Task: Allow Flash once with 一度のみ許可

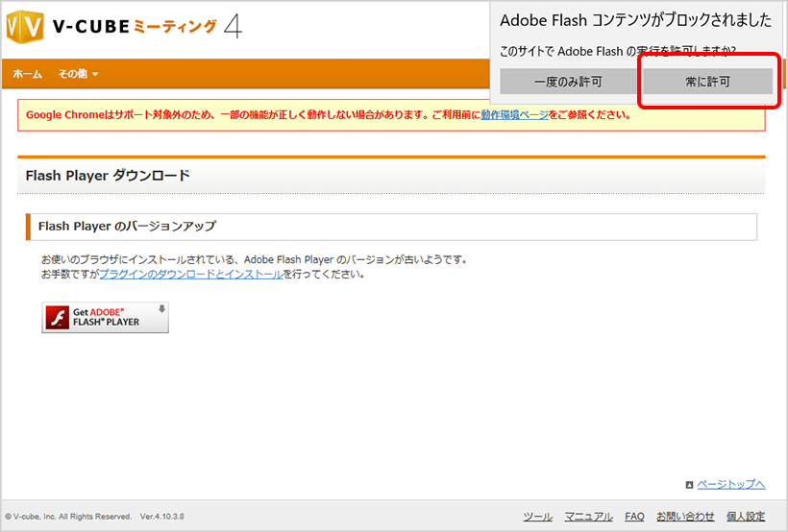Action: [568, 82]
